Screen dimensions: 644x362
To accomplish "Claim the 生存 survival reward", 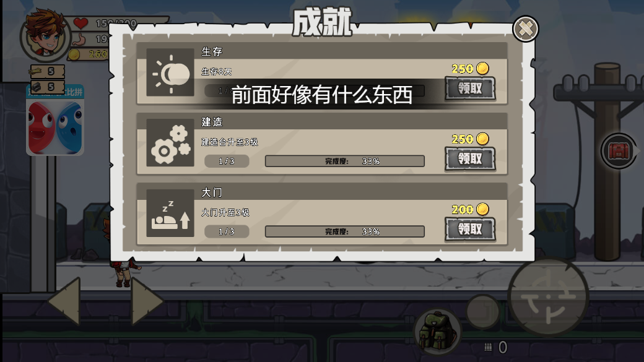I will point(470,88).
